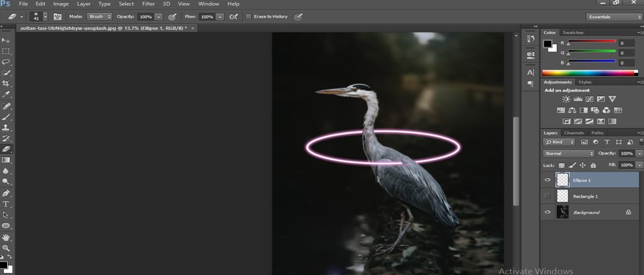This screenshot has height=275, width=644.
Task: Open the Essentials workspace dropdown
Action: point(614,17)
